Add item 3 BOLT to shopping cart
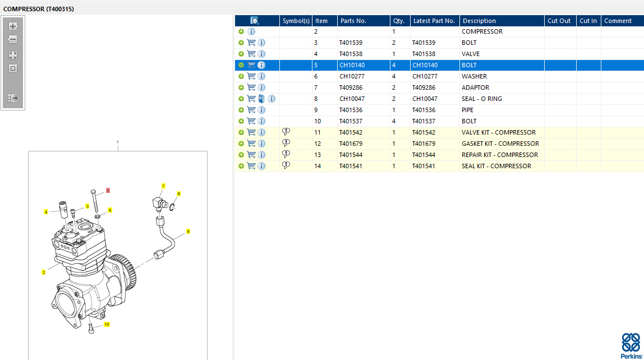The image size is (644, 360). click(251, 43)
